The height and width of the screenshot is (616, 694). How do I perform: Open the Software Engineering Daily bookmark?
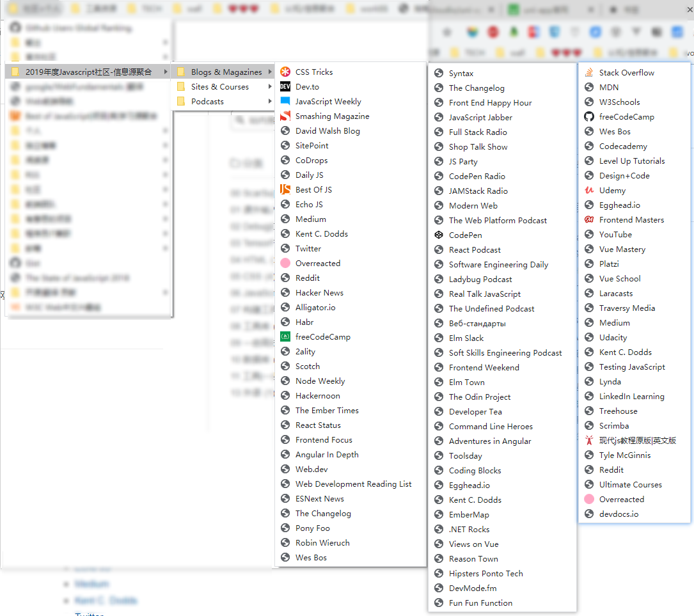point(502,265)
